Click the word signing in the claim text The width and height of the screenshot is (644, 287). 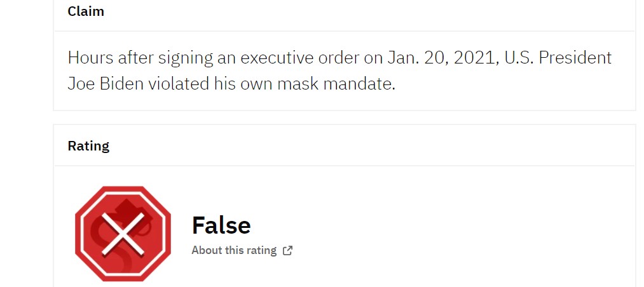coord(186,59)
